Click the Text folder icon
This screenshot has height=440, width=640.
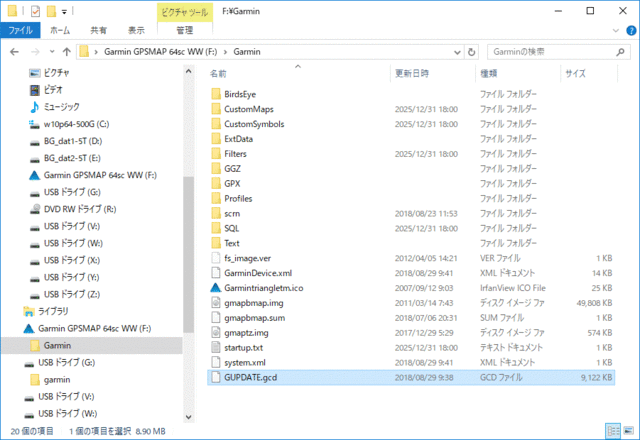216,243
